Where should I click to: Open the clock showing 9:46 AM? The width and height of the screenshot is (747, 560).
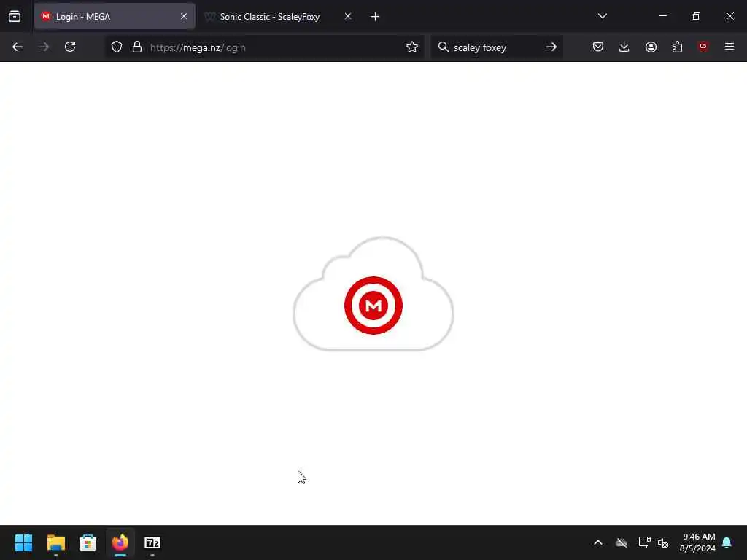pyautogui.click(x=698, y=542)
